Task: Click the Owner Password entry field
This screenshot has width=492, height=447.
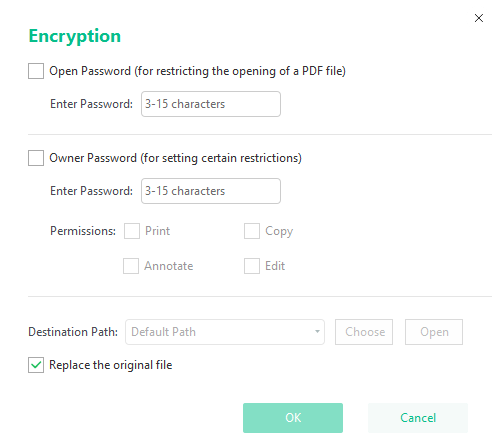Action: click(211, 191)
